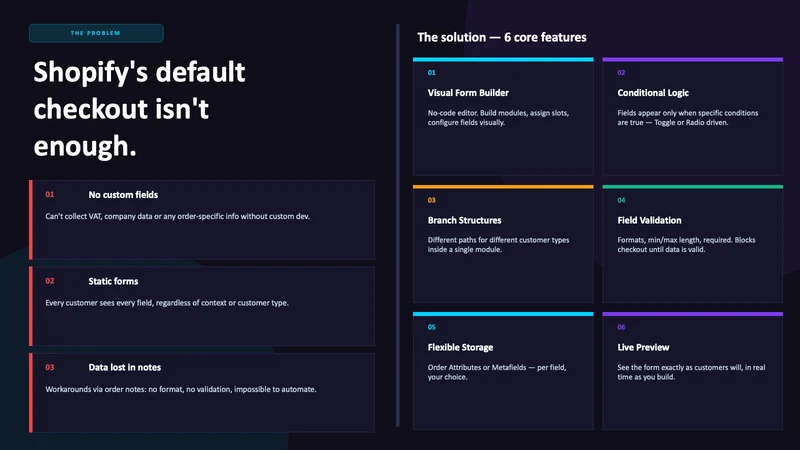Select the description "Formats, min/max length, required..."

[x=687, y=245]
